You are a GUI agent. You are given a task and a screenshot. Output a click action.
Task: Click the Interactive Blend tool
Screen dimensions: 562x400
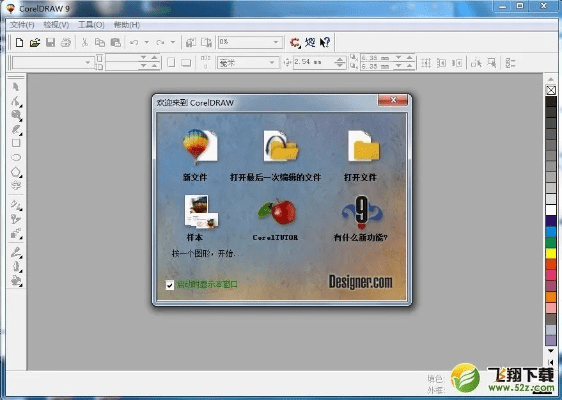[16, 233]
